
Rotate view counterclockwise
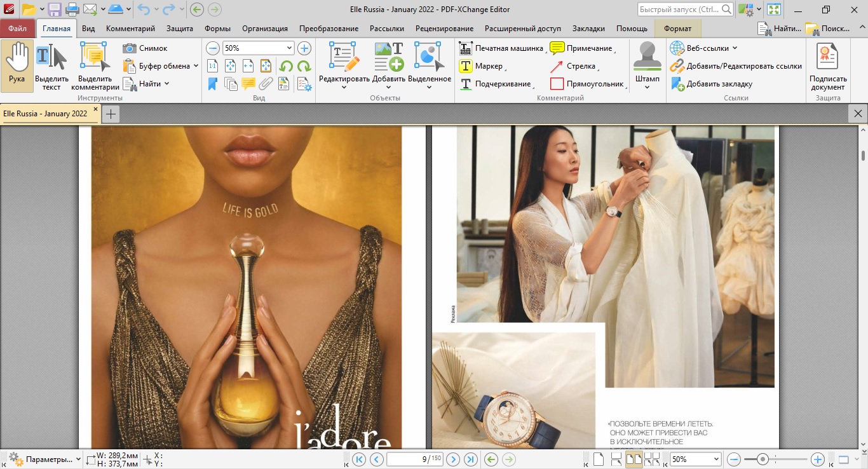[286, 65]
